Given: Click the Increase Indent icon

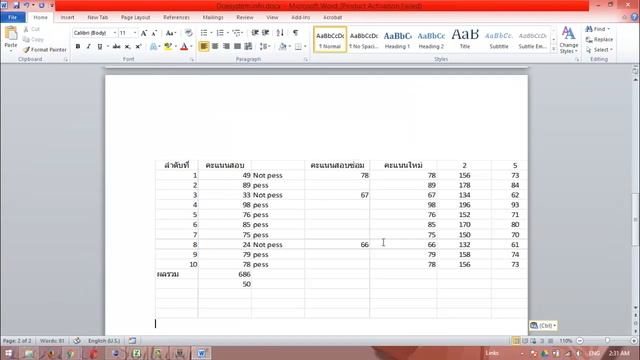Looking at the screenshot, I should 265,33.
